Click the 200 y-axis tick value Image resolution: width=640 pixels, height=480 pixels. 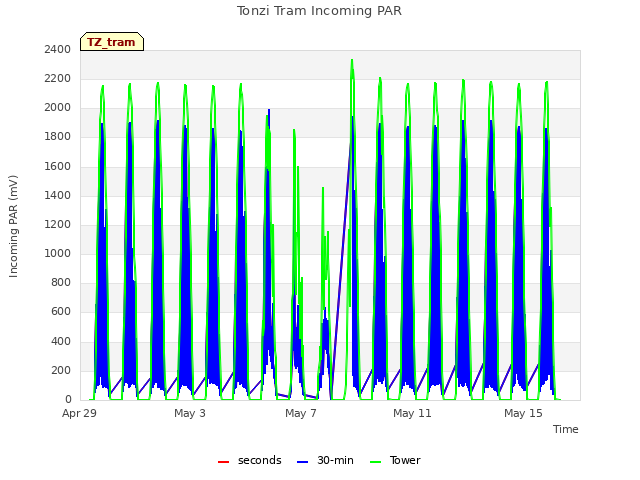click(61, 371)
